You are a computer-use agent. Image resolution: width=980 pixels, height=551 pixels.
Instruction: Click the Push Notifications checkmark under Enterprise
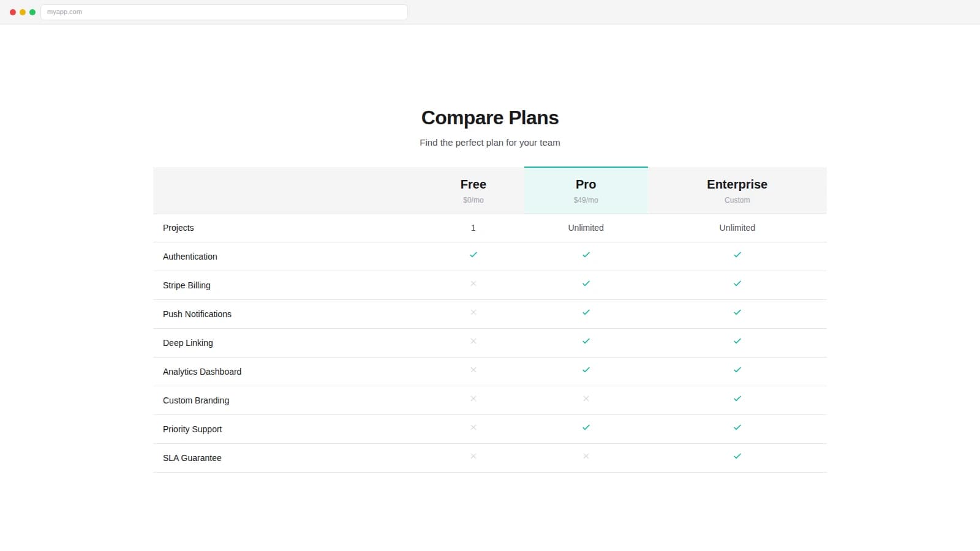737,312
